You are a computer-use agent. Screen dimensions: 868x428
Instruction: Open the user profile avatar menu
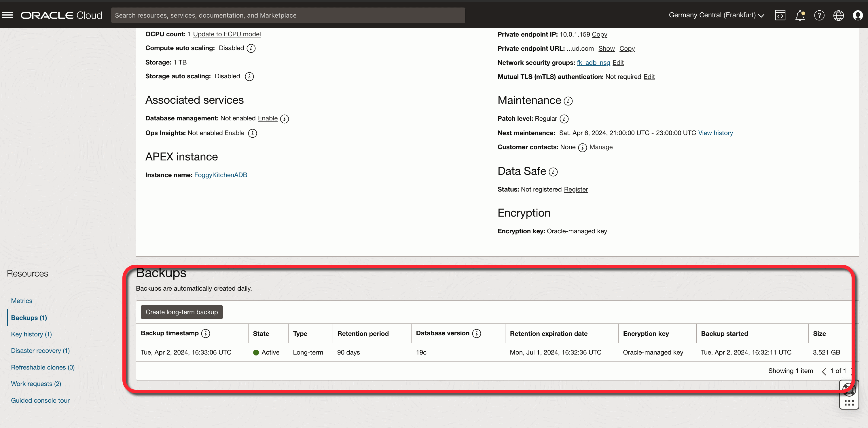[858, 15]
